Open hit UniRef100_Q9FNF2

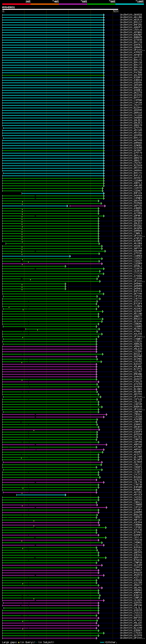(x=131, y=216)
